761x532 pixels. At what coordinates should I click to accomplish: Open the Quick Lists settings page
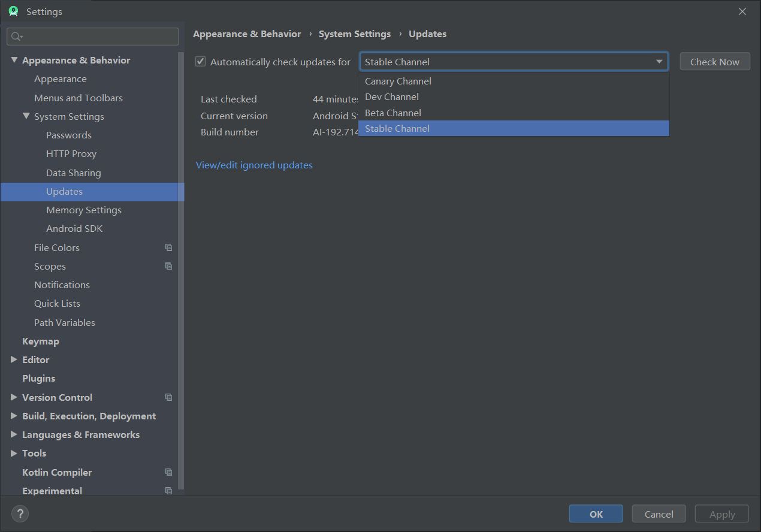(57, 303)
